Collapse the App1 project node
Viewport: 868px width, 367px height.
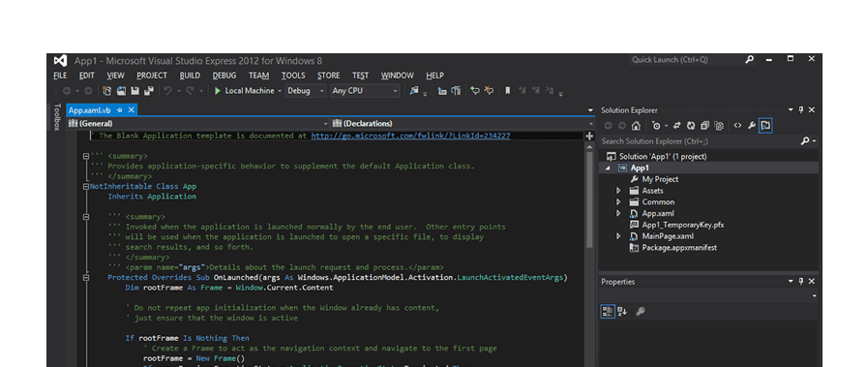608,168
